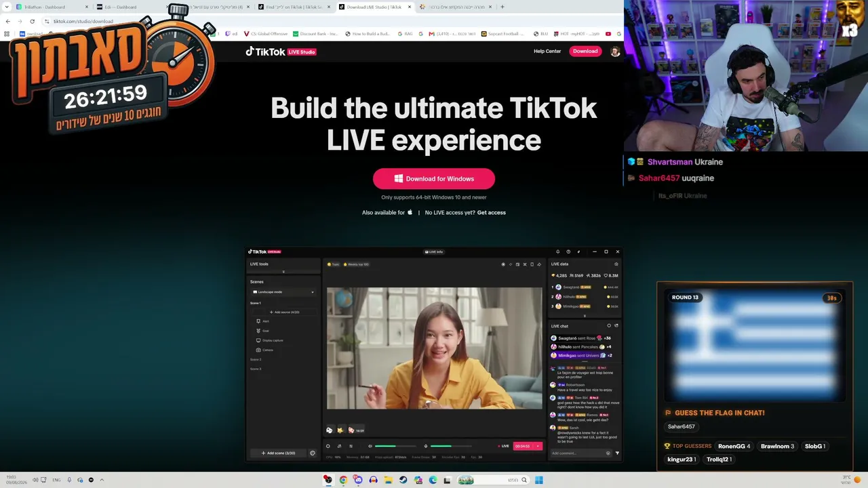Image resolution: width=868 pixels, height=488 pixels.
Task: Reload the TikTok download page
Action: pos(32,21)
